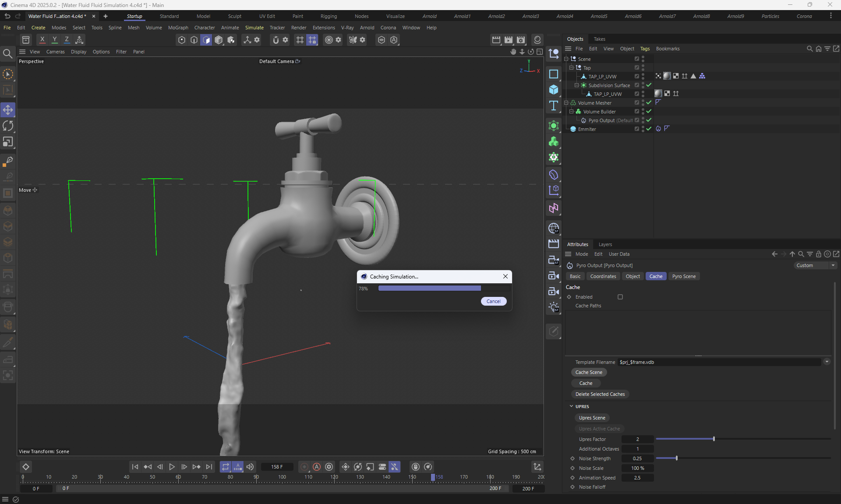The image size is (841, 504).
Task: Collapse the UPRES section
Action: [x=571, y=406]
